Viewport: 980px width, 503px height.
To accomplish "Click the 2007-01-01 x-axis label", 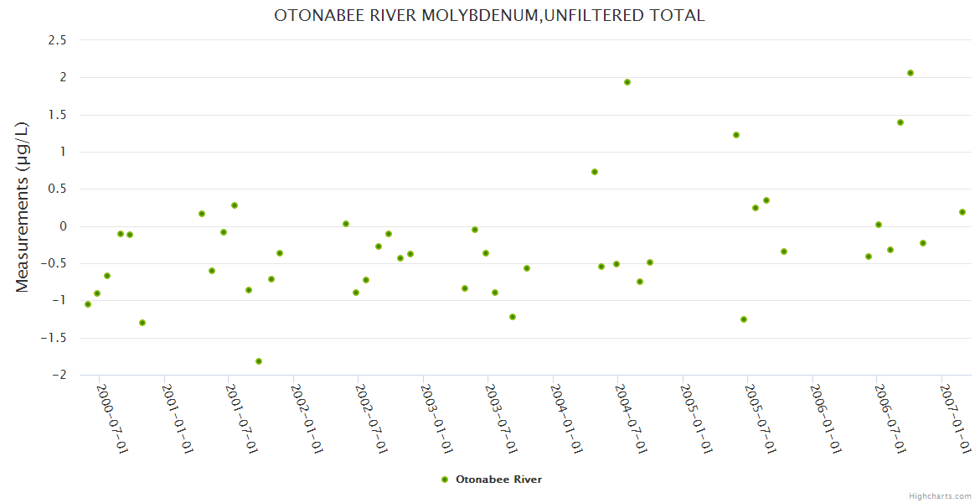I will pyautogui.click(x=956, y=419).
